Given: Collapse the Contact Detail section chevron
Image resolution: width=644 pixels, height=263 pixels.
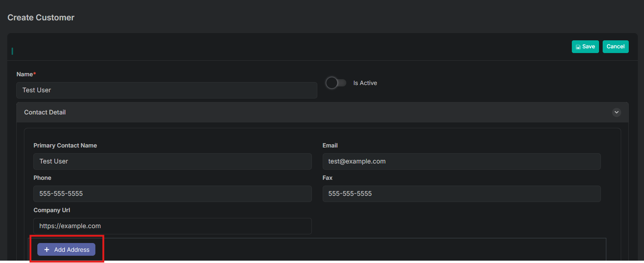Looking at the screenshot, I should click(616, 112).
